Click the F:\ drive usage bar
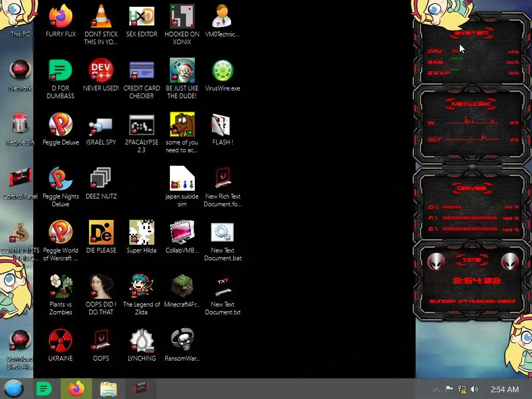This screenshot has height=399, width=532. tap(470, 218)
